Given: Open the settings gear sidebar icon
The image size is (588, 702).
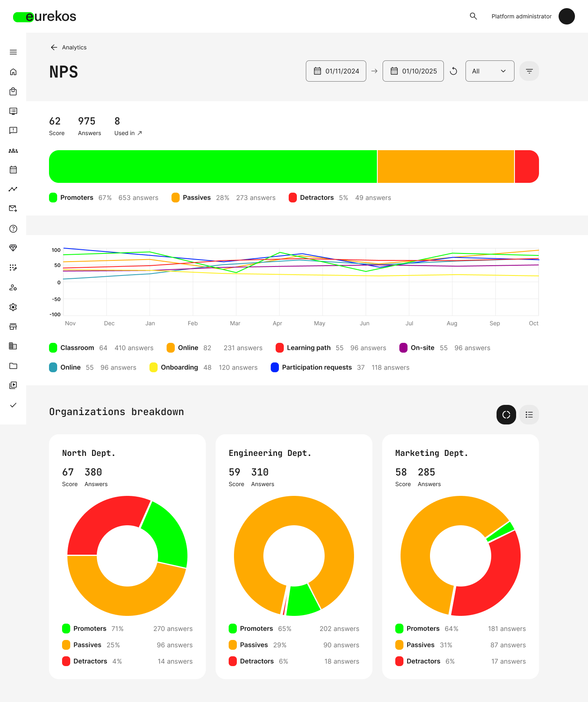Looking at the screenshot, I should click(13, 307).
